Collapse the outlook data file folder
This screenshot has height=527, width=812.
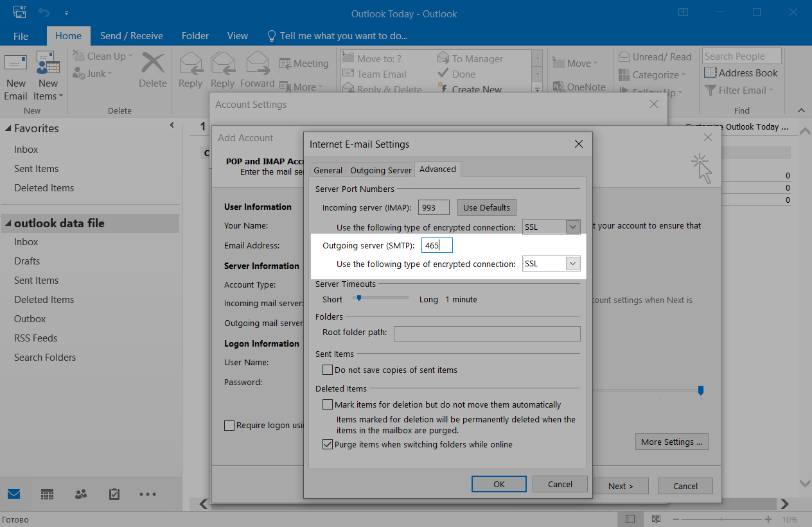[8, 224]
